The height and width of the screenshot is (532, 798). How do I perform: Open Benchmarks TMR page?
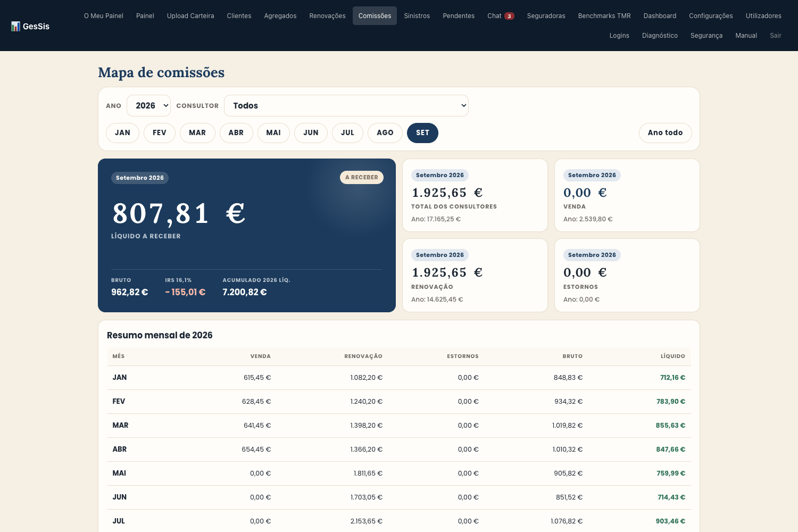point(604,16)
